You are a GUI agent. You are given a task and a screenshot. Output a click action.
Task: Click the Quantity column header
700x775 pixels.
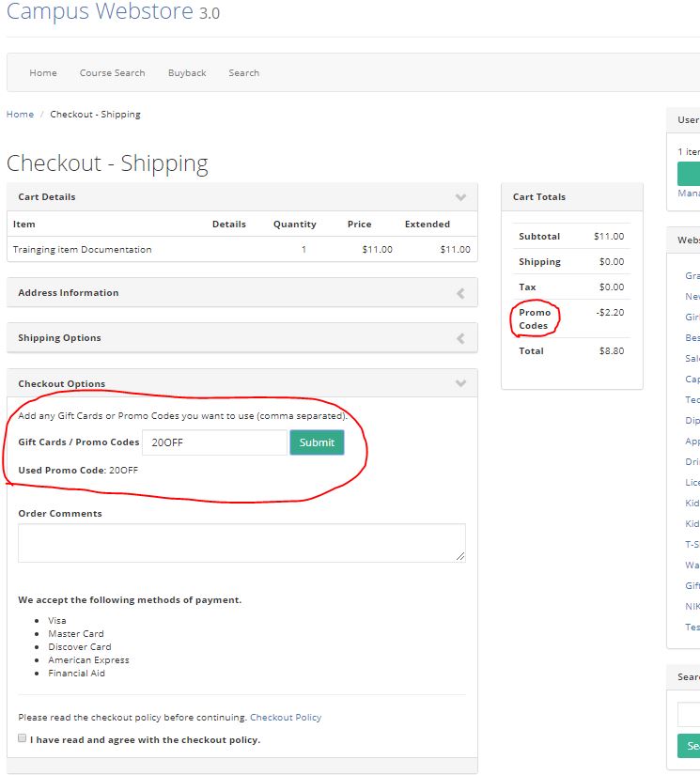point(295,224)
